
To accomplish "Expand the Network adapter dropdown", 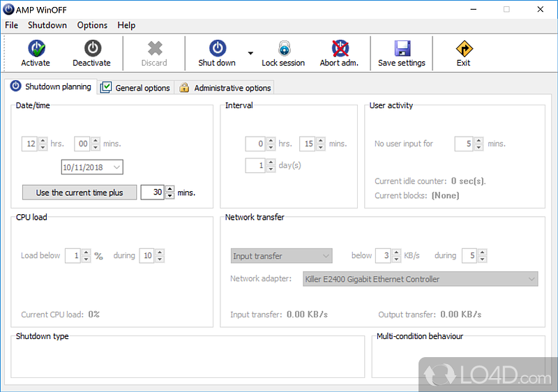I will (x=531, y=279).
